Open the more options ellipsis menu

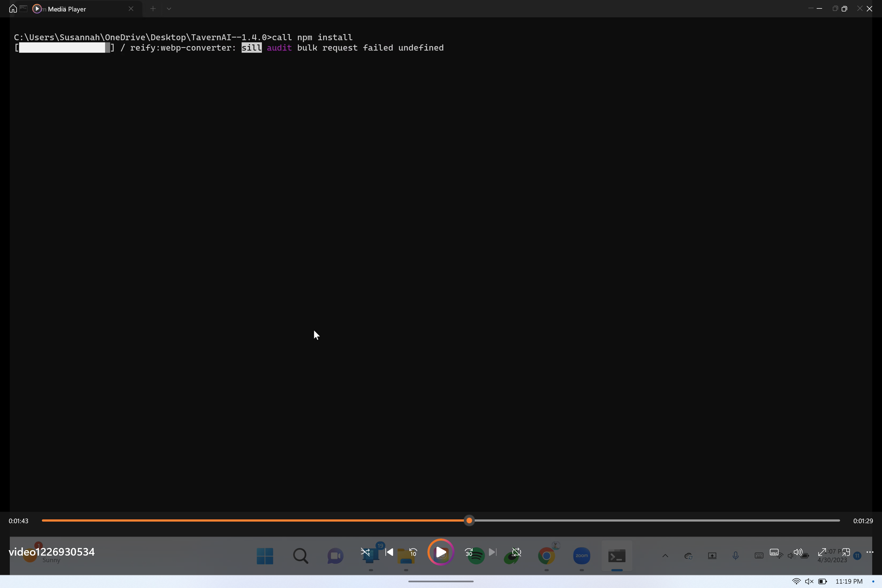coord(870,552)
